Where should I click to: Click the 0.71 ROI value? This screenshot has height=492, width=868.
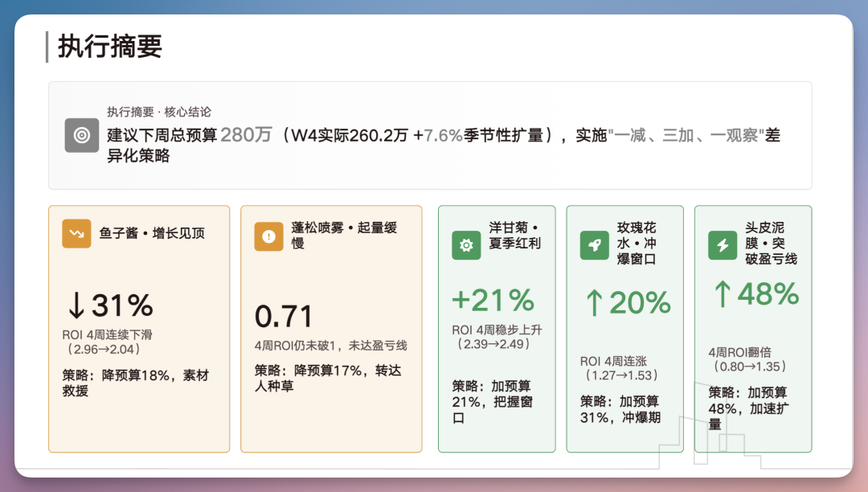[284, 317]
